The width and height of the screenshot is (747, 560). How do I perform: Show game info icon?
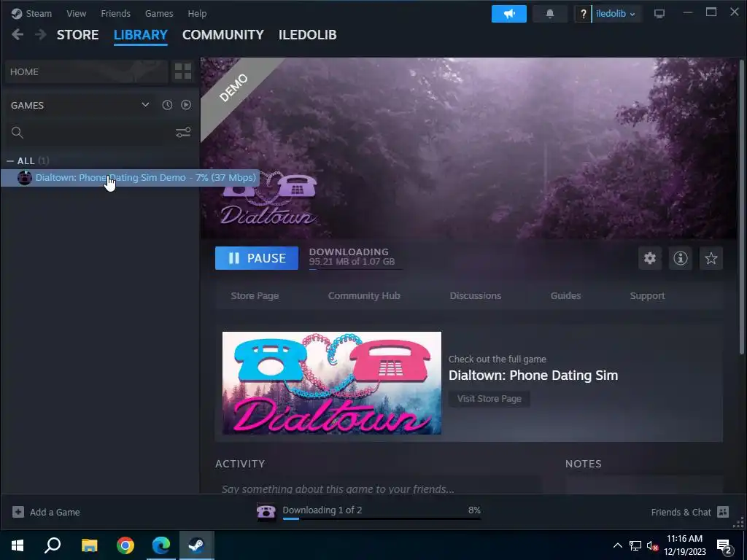681,258
